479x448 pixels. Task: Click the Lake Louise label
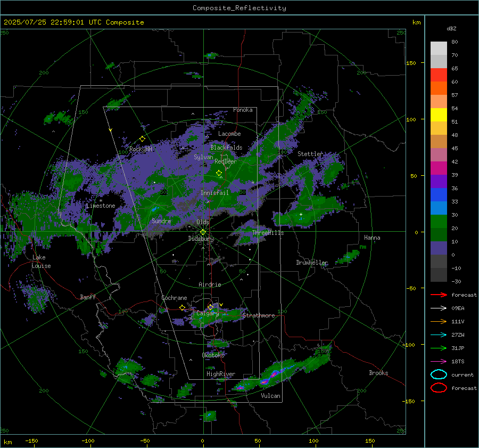[x=41, y=262]
